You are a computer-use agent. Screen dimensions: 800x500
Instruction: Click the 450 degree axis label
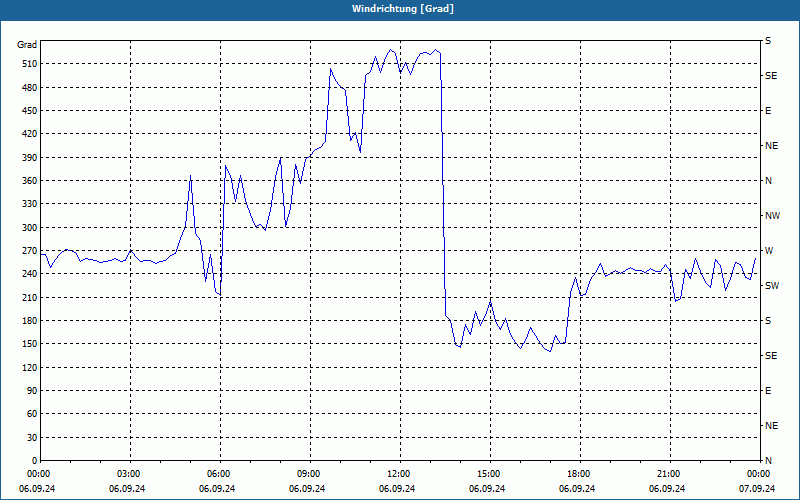30,111
